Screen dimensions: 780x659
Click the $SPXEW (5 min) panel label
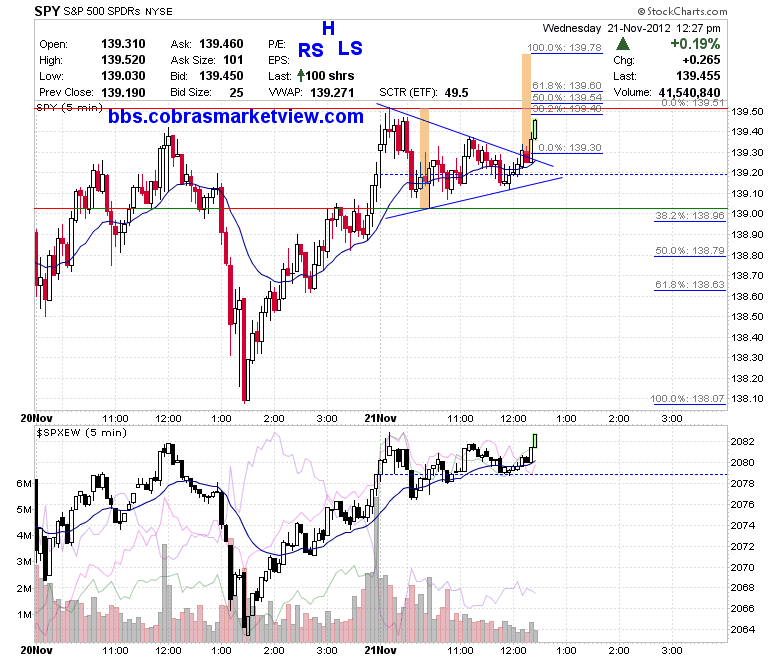pos(82,433)
